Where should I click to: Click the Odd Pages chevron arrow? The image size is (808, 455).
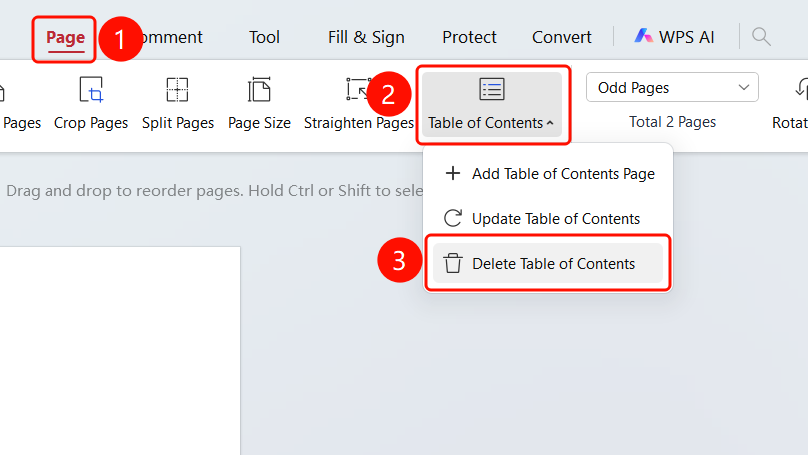[744, 88]
